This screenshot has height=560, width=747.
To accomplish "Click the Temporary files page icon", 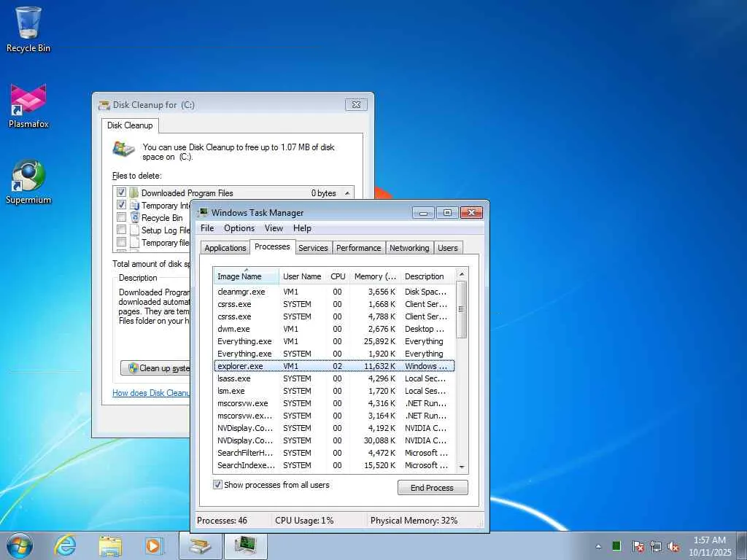I will click(x=134, y=242).
